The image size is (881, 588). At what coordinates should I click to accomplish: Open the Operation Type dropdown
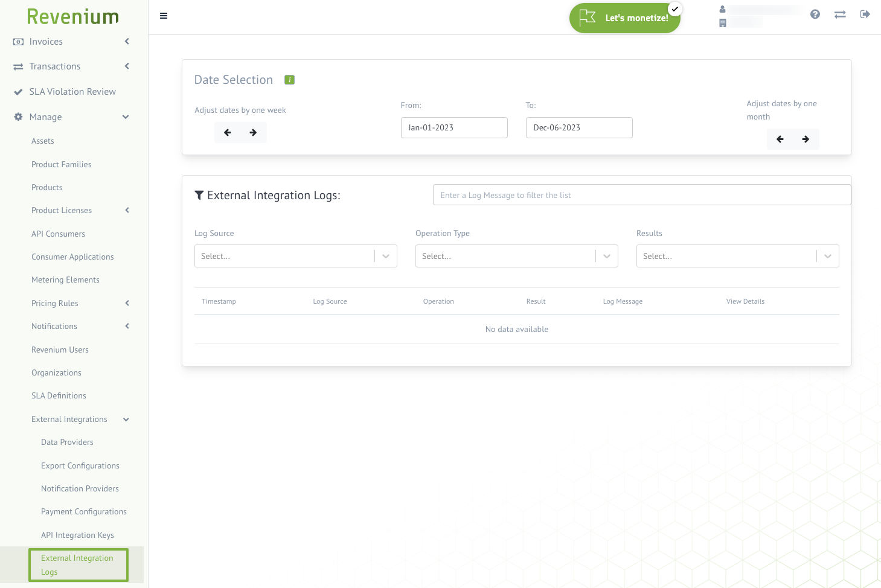tap(516, 256)
